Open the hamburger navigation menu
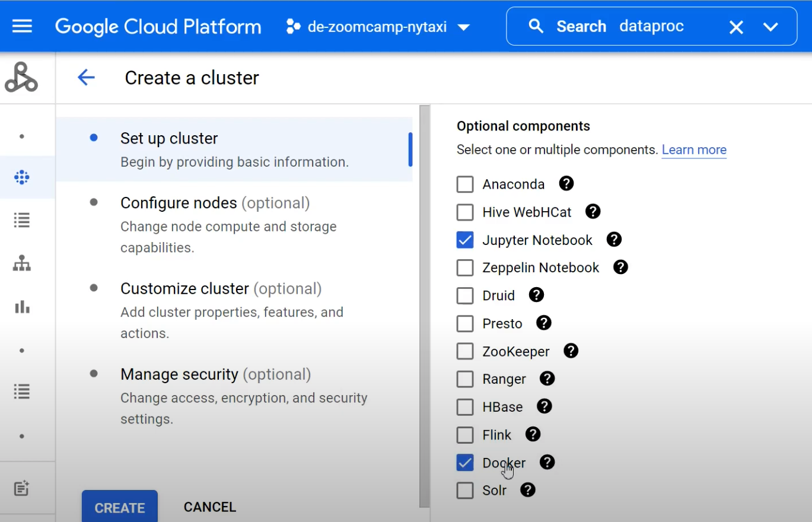The image size is (812, 522). [22, 26]
